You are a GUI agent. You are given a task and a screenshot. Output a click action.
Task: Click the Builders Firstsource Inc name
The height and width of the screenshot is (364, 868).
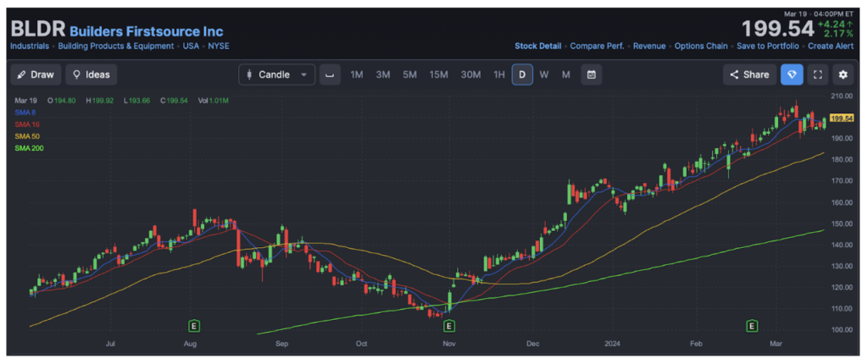(x=147, y=31)
